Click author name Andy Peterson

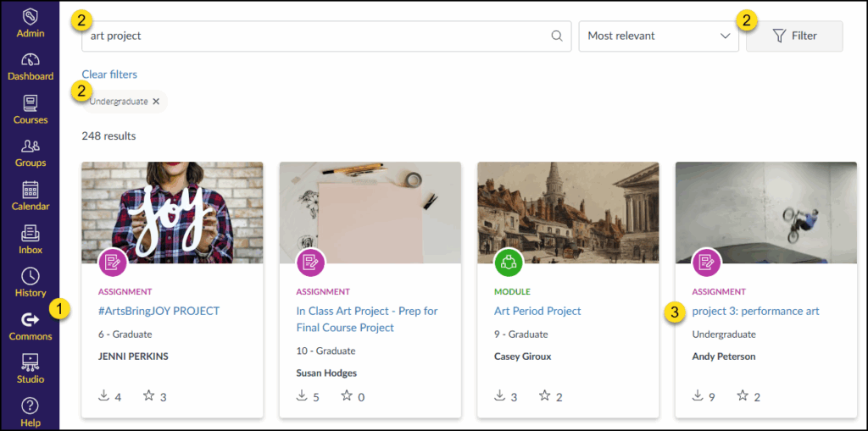(724, 356)
